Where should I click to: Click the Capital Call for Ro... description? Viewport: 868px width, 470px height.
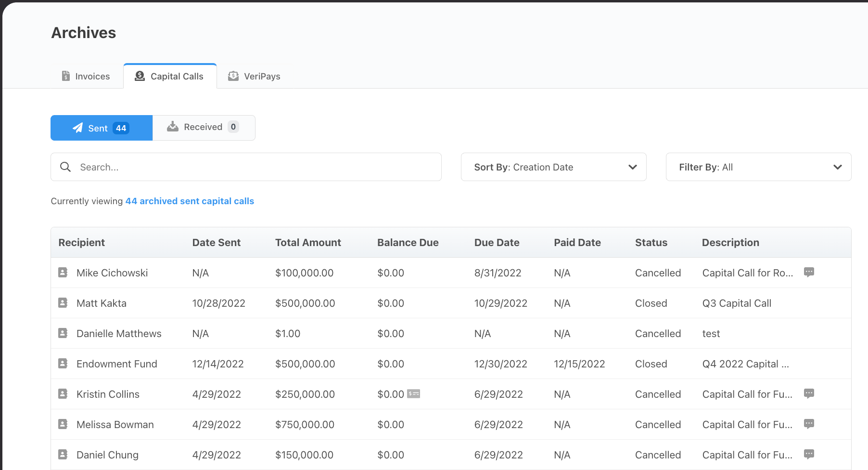747,273
